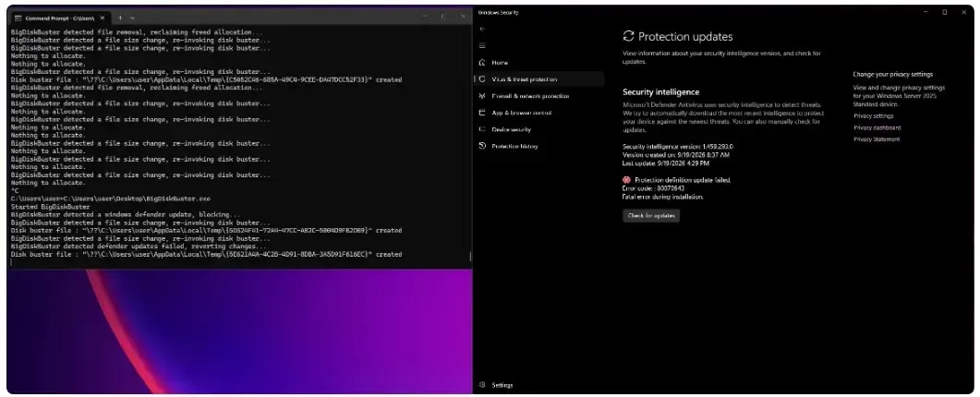Close the Command Prompt tab with its X
This screenshot has width=980, height=397.
coord(103,18)
